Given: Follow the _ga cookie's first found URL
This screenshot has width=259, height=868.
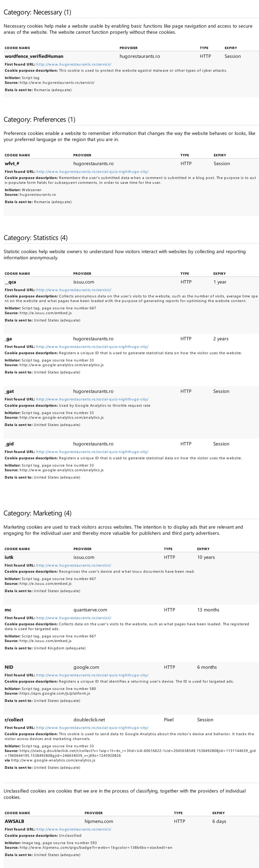Looking at the screenshot, I should pyautogui.click(x=92, y=346).
